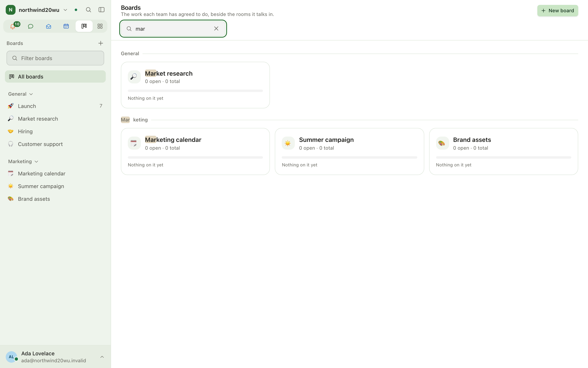588x368 pixels.
Task: Select All boards in the sidebar
Action: [x=55, y=76]
